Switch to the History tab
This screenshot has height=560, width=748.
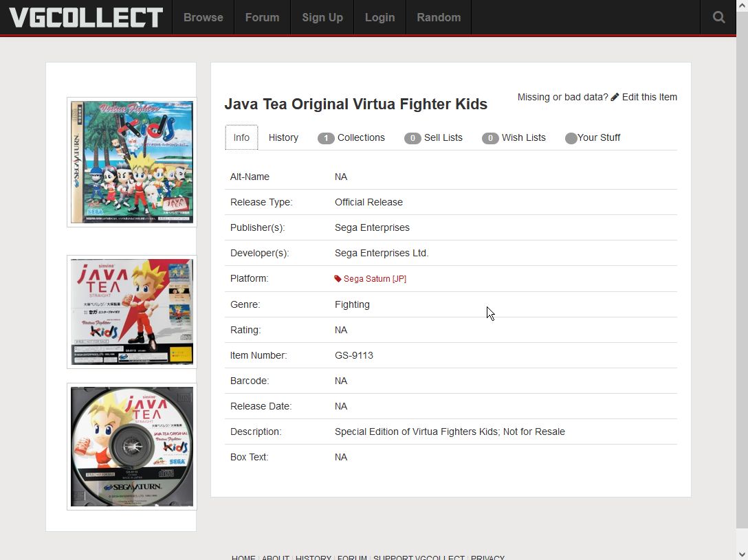[283, 137]
